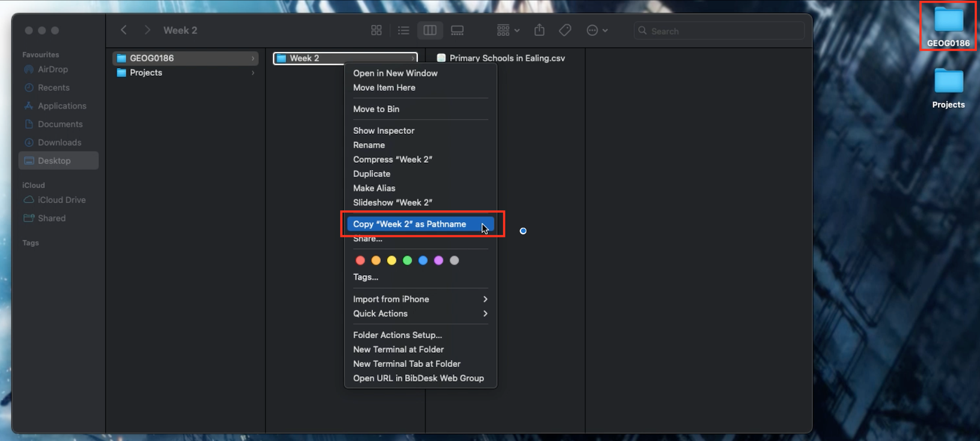Select New Terminal at Folder
980x441 pixels.
click(398, 350)
